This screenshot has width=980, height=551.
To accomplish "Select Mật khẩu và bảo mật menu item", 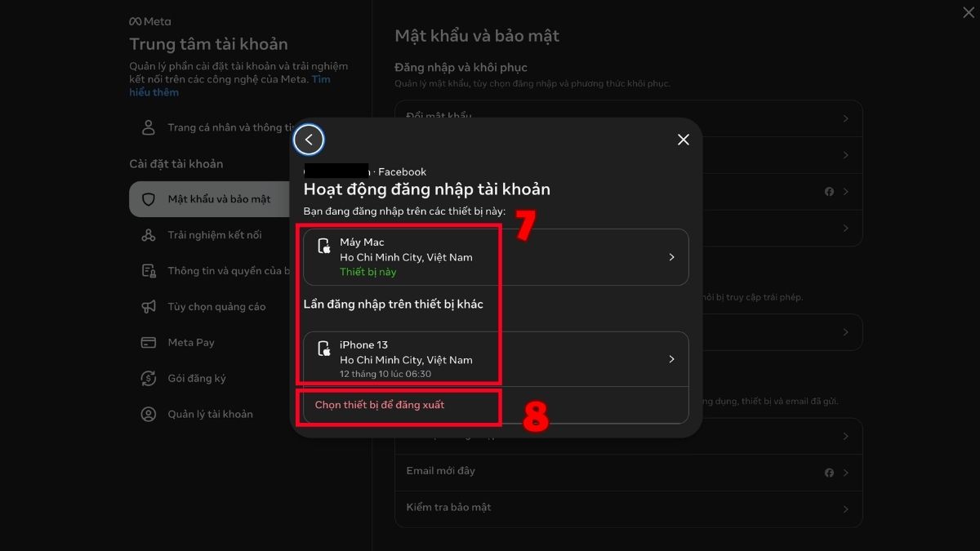I will (x=211, y=199).
